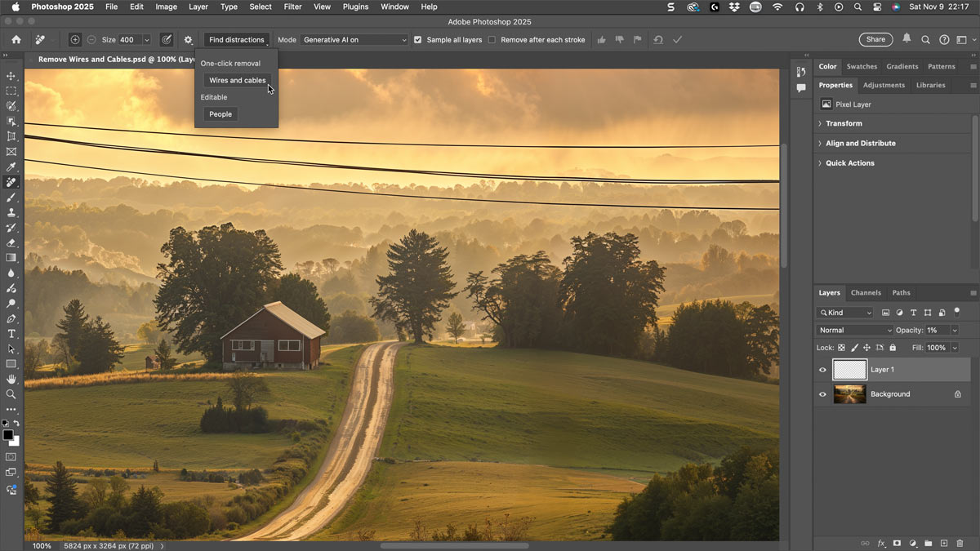Screen dimensions: 980x551
Task: Select the Hand tool
Action: click(x=11, y=379)
